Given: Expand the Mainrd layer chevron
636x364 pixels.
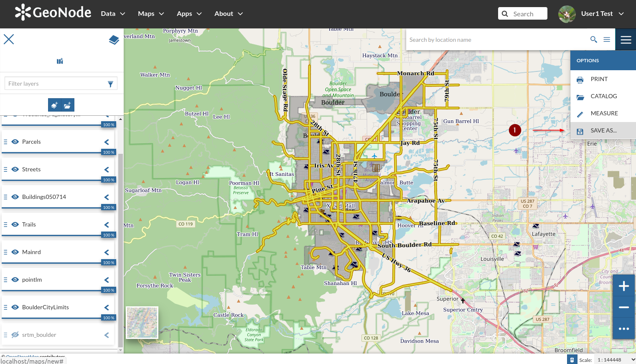Looking at the screenshot, I should click(107, 252).
